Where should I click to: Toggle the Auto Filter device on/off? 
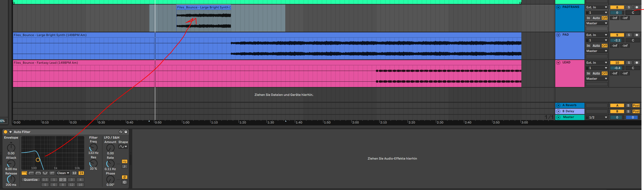[x=5, y=132]
